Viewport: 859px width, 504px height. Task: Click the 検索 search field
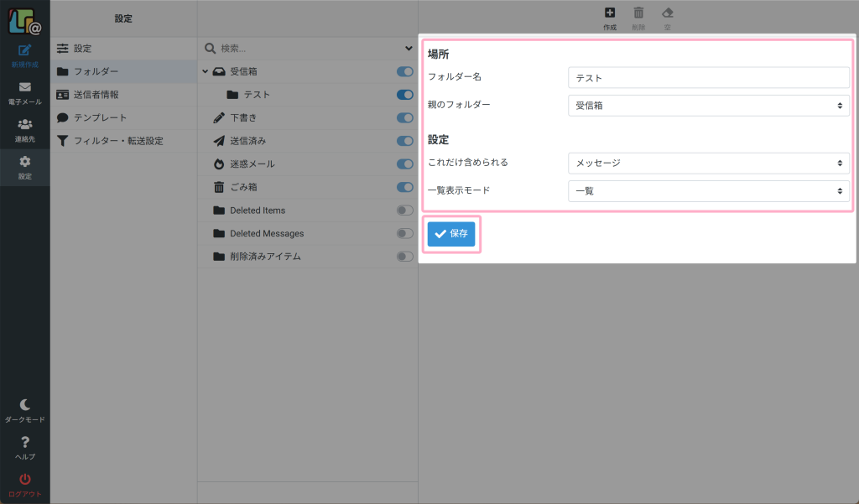point(310,49)
